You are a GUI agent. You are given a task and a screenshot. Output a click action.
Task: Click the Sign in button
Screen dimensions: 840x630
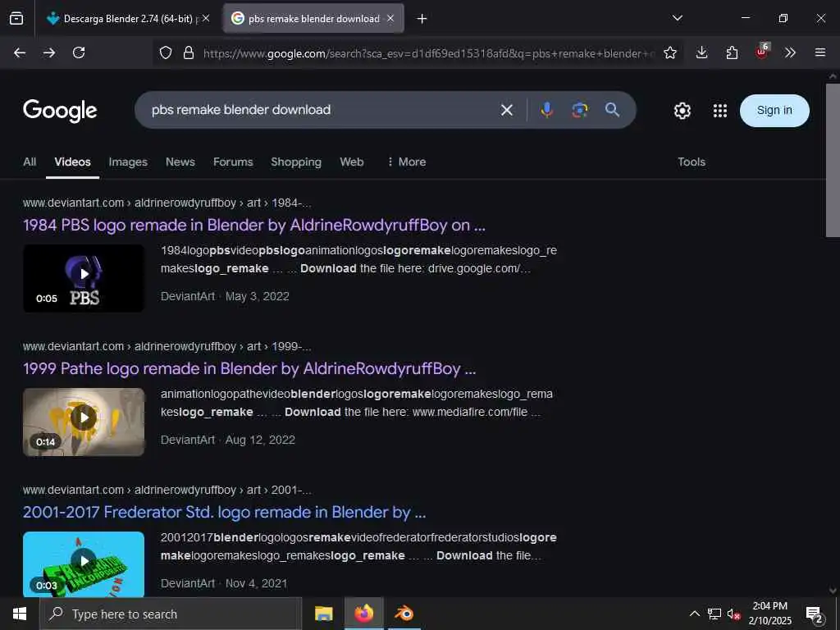774,111
